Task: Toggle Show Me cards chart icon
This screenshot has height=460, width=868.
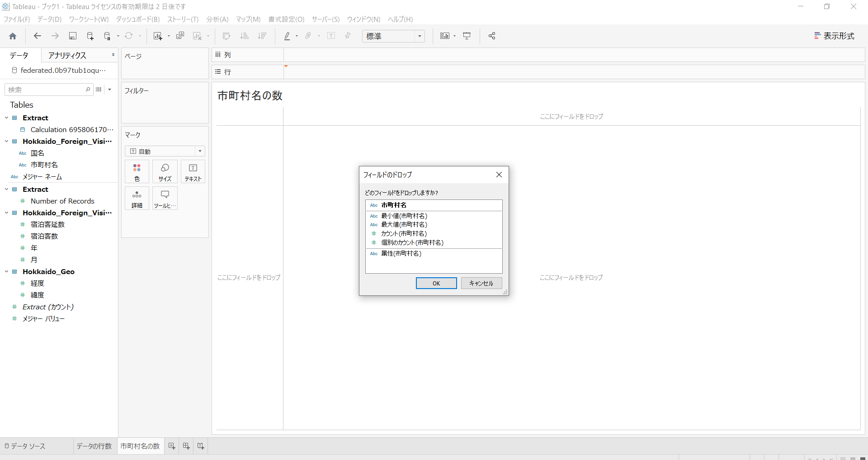Action: pos(445,36)
